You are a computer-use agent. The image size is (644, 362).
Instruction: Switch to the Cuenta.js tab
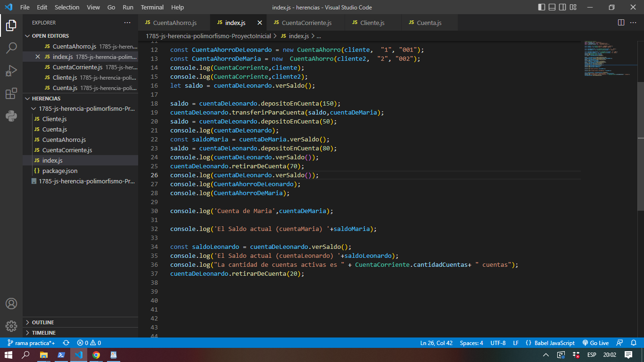coord(429,23)
